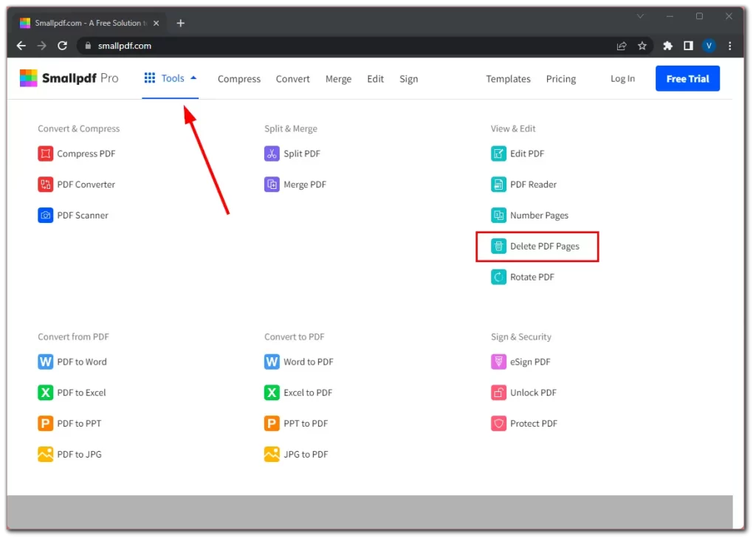Click the PDF to Word W icon
Image resolution: width=756 pixels, height=541 pixels.
pyautogui.click(x=45, y=362)
